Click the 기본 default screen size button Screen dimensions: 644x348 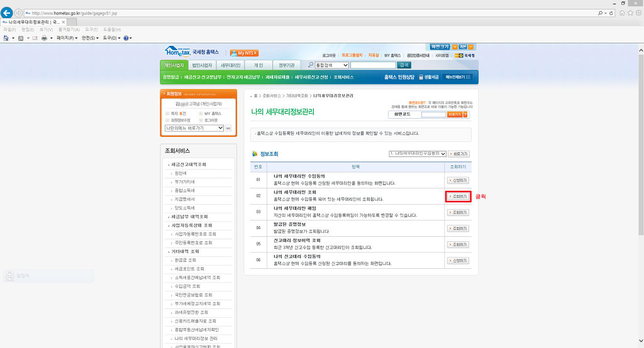click(463, 46)
